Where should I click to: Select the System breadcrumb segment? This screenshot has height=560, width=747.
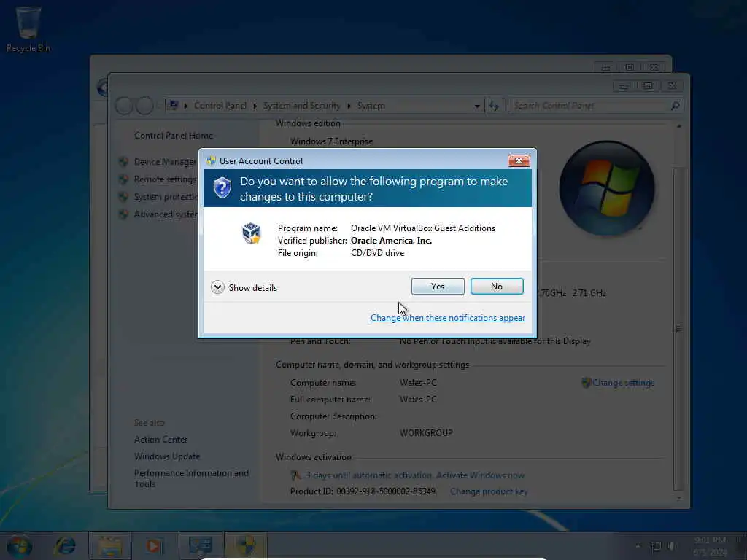(x=371, y=106)
